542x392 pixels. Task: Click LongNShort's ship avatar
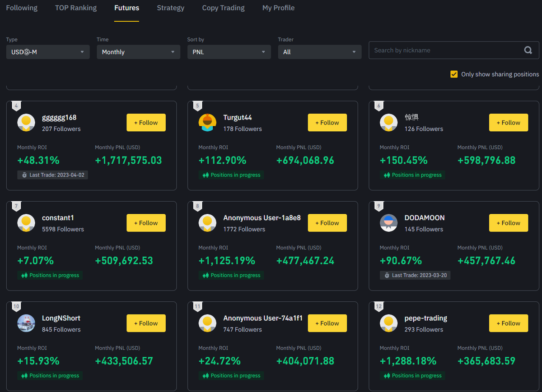click(x=26, y=323)
